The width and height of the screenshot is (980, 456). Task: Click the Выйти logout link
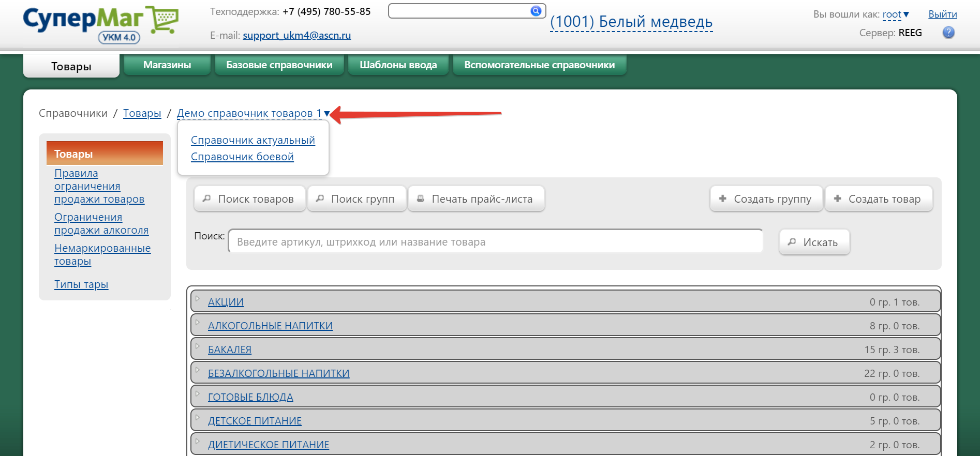point(942,14)
